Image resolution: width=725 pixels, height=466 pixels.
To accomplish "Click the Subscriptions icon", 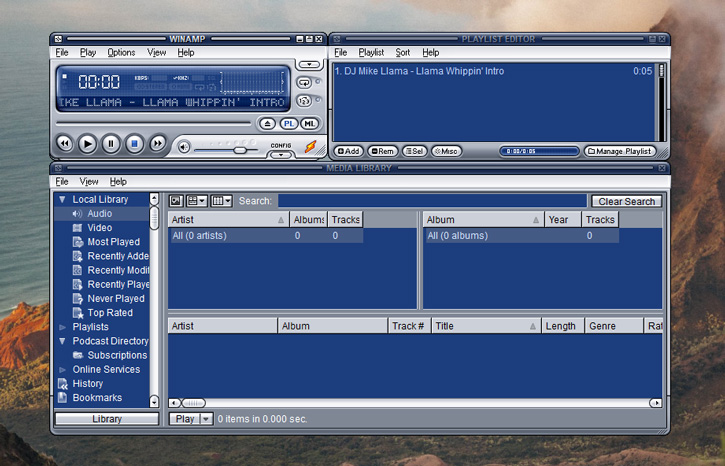I will pos(78,355).
